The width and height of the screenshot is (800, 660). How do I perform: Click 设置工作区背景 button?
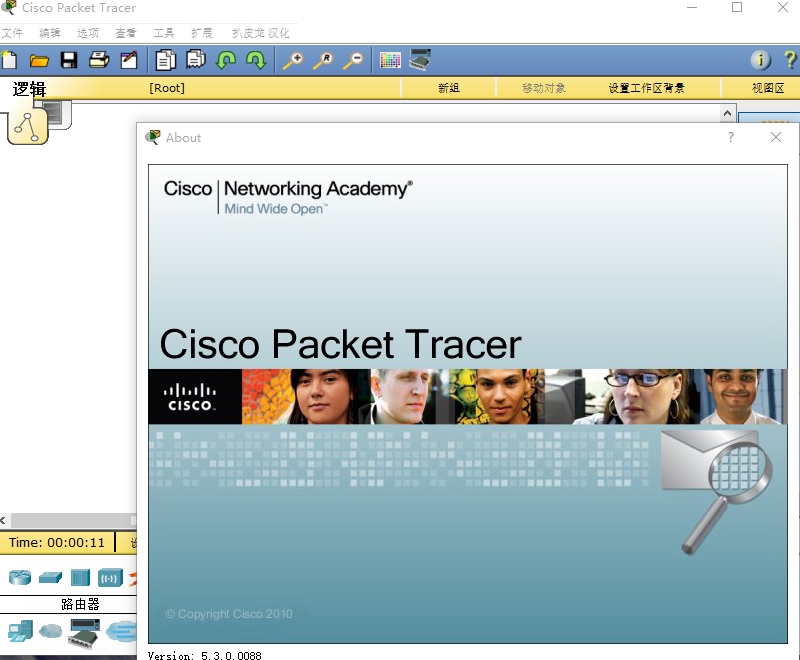pos(646,88)
